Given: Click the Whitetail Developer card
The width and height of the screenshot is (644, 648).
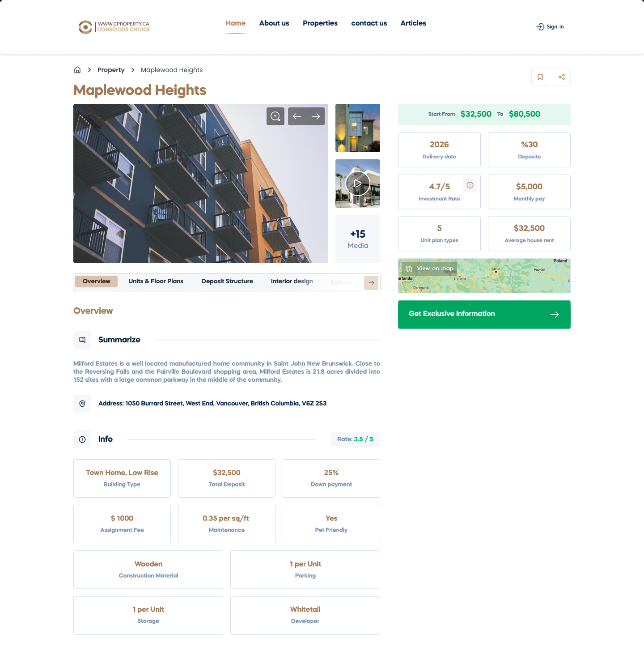Looking at the screenshot, I should click(x=305, y=615).
